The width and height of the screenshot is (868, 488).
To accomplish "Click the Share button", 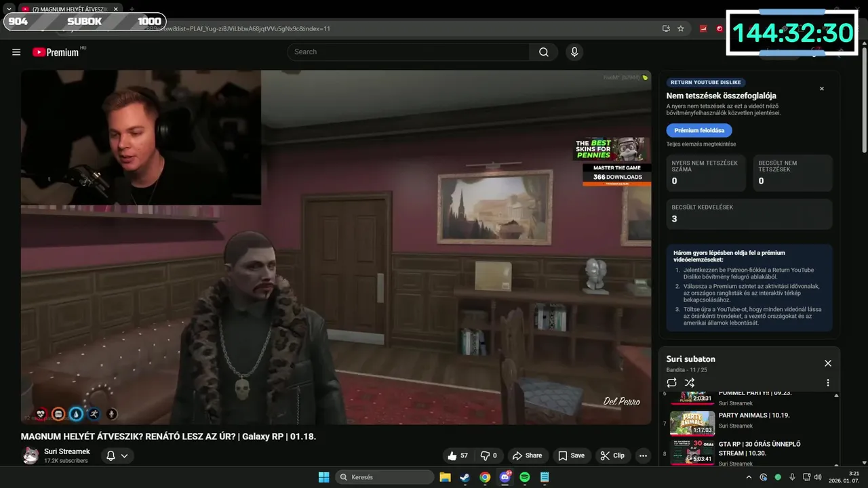I will (527, 455).
